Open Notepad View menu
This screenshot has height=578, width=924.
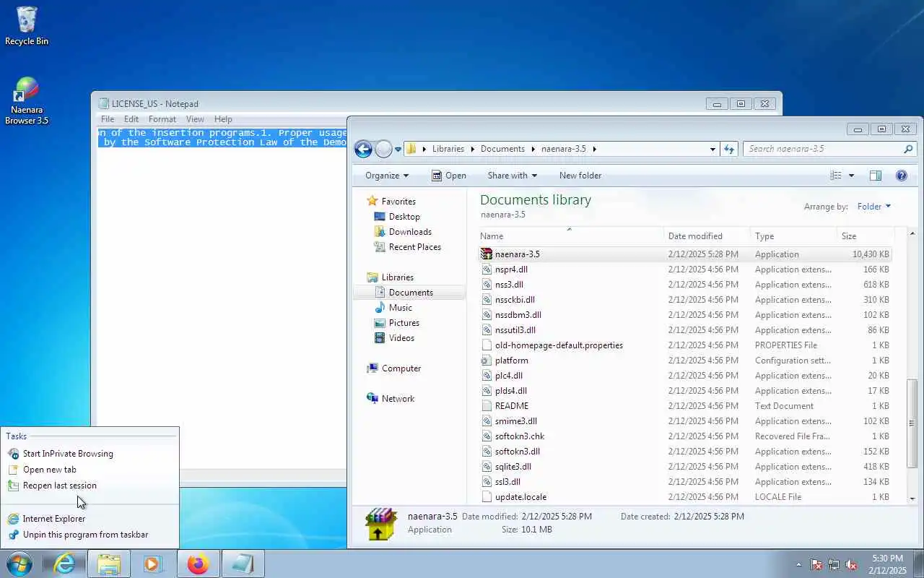click(195, 119)
